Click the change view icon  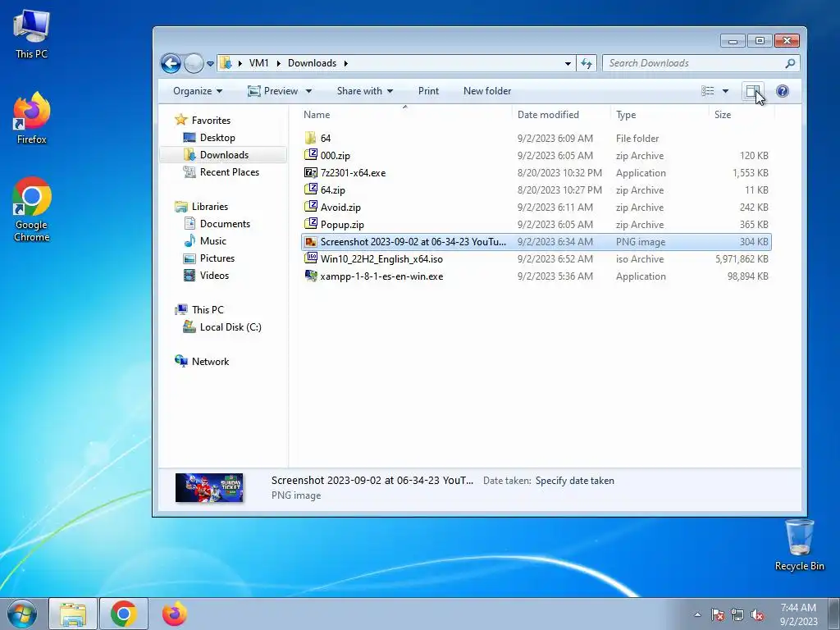tap(708, 91)
